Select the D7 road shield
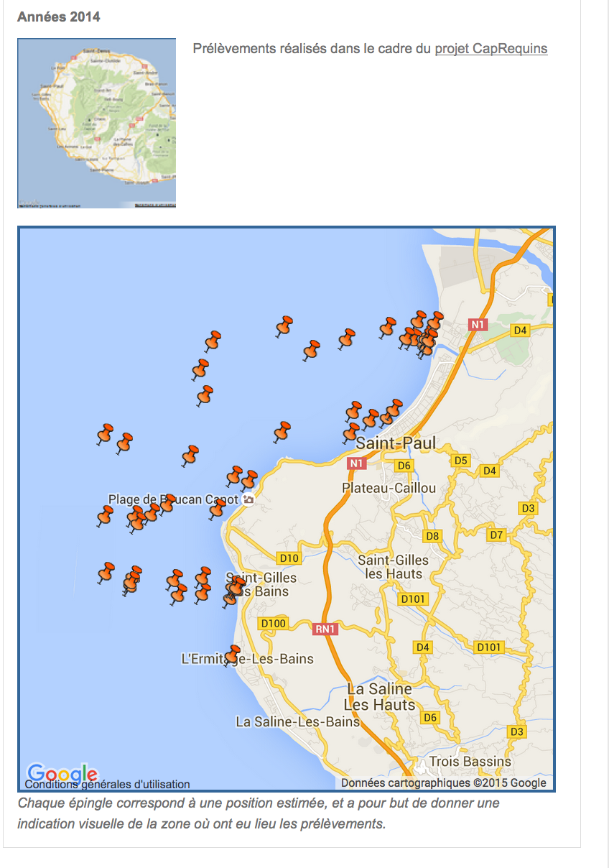The width and height of the screenshot is (609, 868). 496,535
